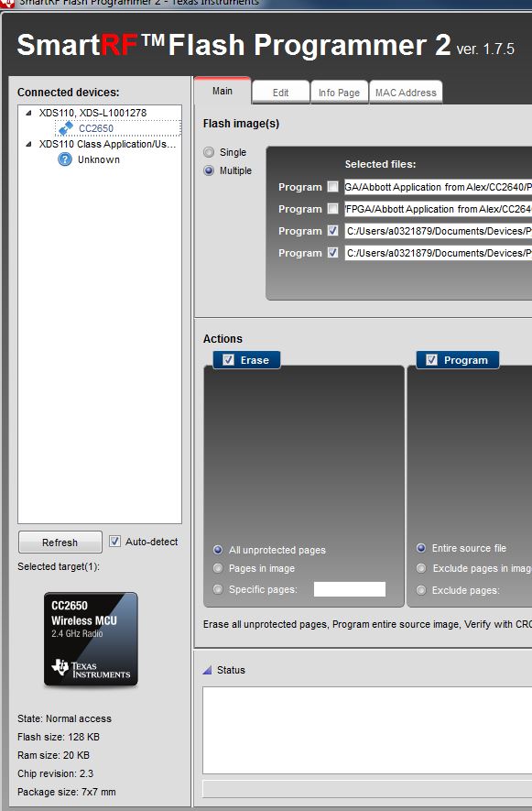Switch to the Edit tab

(281, 93)
